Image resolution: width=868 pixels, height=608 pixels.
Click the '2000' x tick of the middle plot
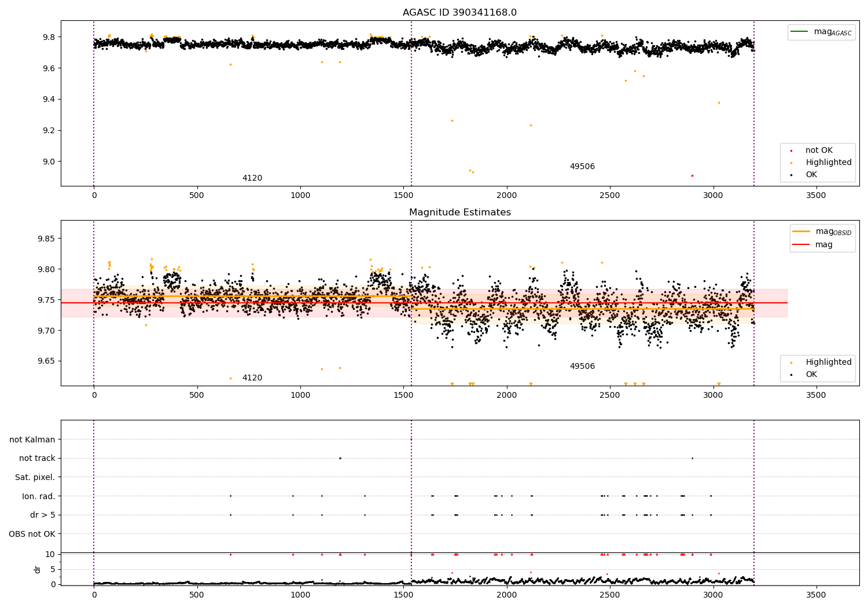click(x=507, y=395)
